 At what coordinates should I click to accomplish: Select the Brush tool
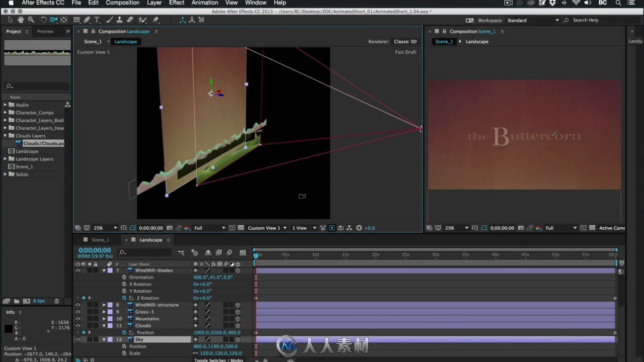point(110,20)
